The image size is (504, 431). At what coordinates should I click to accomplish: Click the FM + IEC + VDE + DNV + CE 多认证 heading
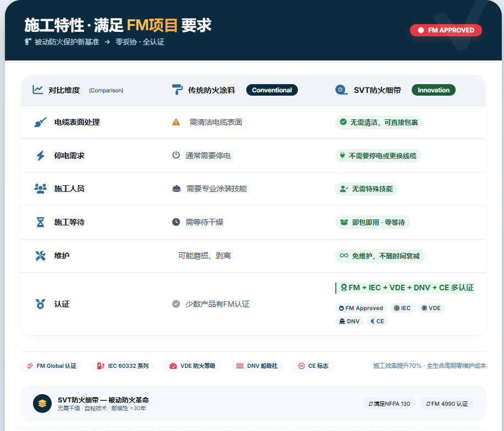(x=405, y=288)
